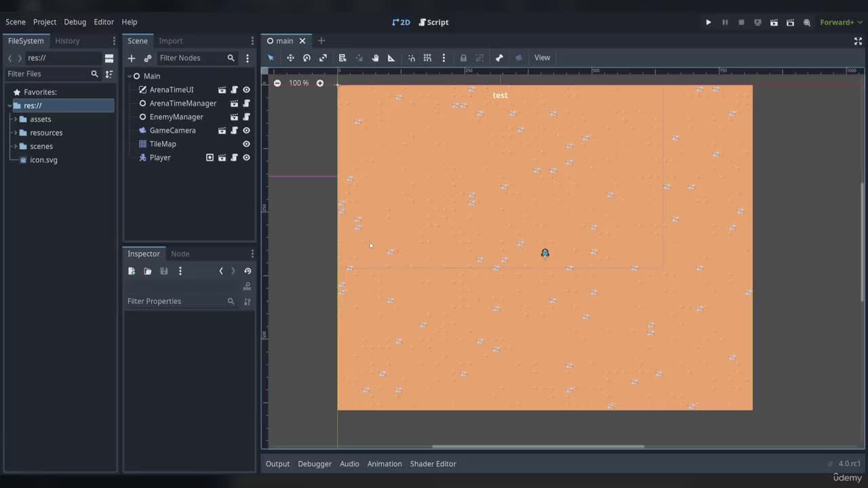Viewport: 868px width, 488px height.
Task: Toggle smart snap in toolbar
Action: point(411,58)
